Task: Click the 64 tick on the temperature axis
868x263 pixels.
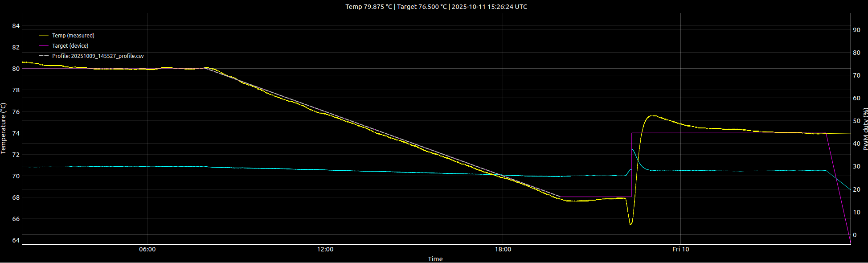Action: [16, 240]
